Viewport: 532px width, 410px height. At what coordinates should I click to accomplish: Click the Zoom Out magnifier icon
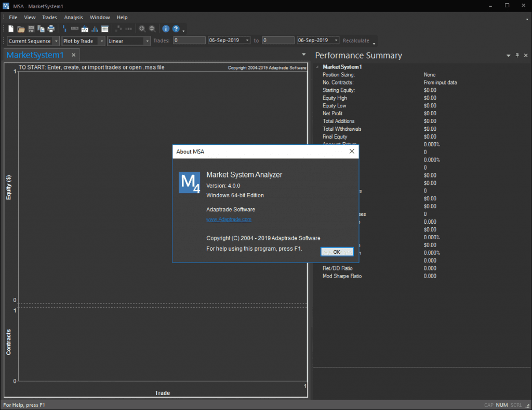pyautogui.click(x=152, y=29)
